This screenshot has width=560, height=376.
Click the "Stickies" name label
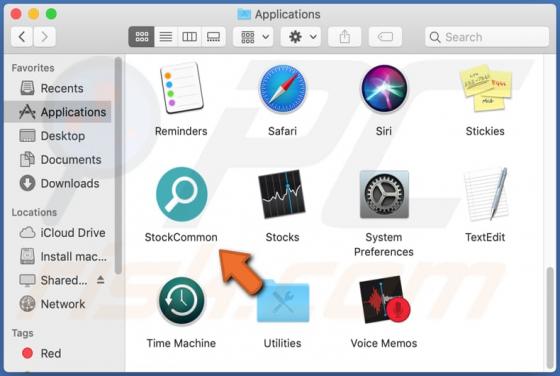pyautogui.click(x=485, y=131)
